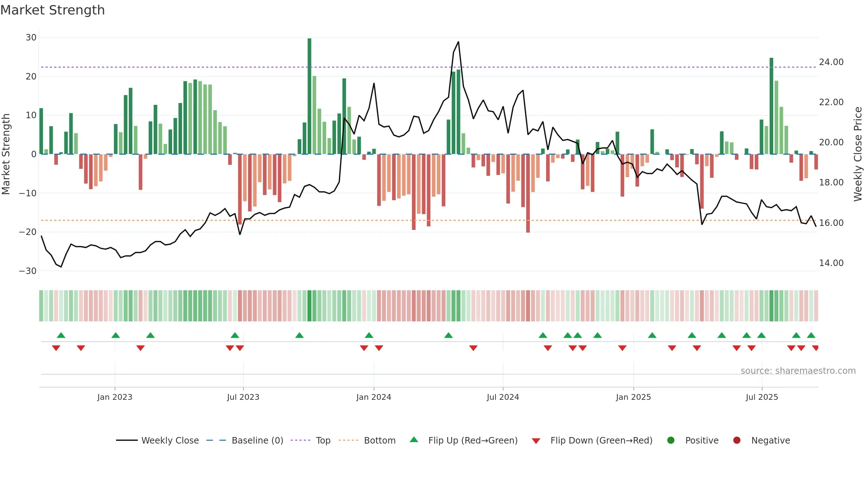Click the lowest red bar near -20 in mid-2024
The width and height of the screenshot is (868, 488).
click(528, 193)
